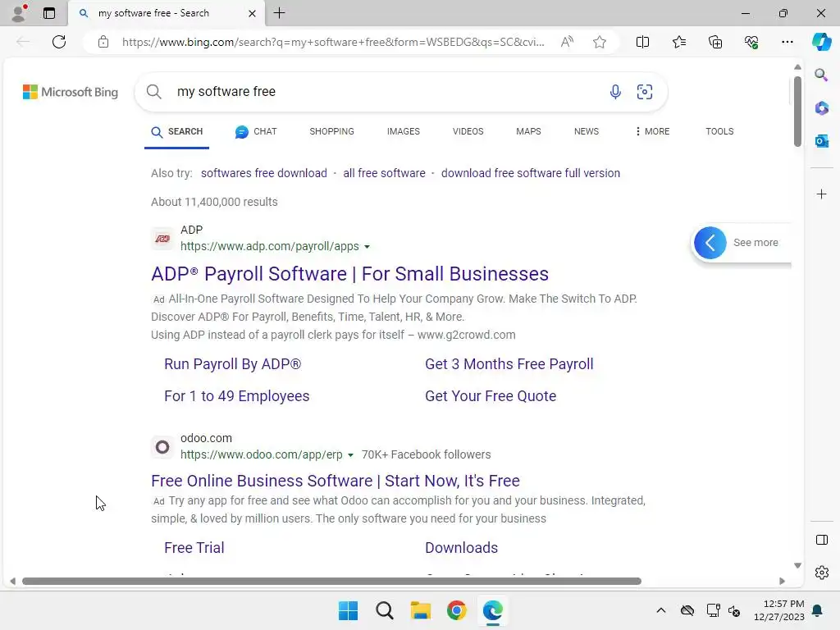This screenshot has height=630, width=840.
Task: Switch to the CHAT tab
Action: tap(256, 132)
